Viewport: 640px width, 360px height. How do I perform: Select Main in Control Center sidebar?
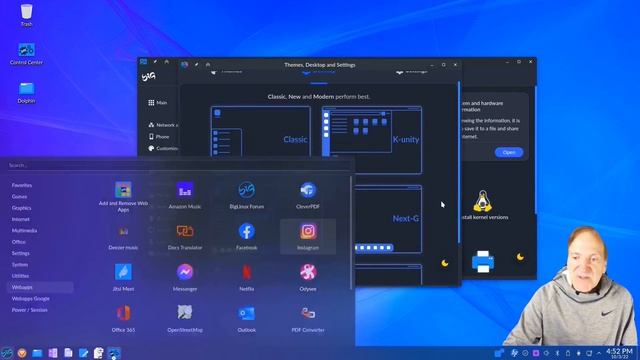158,103
